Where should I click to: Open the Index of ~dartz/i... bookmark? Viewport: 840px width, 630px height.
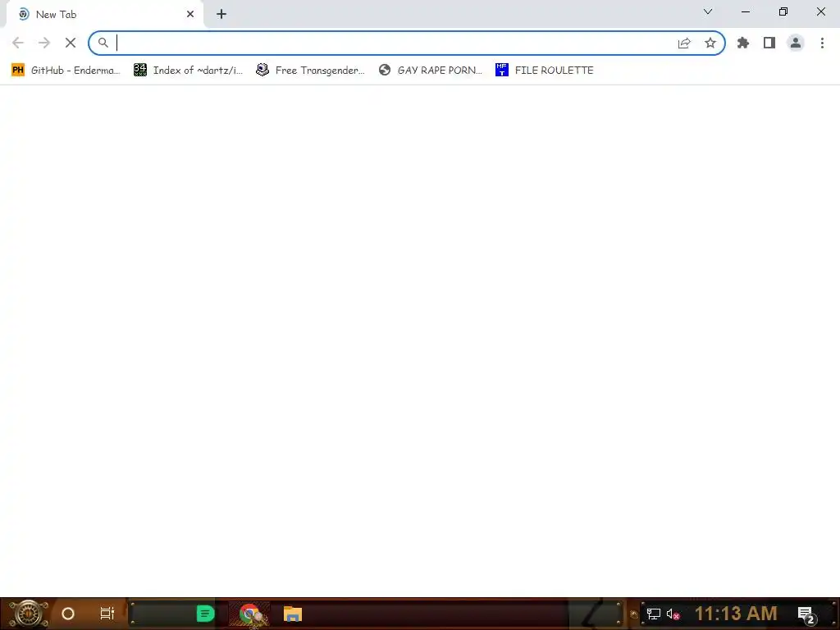point(188,71)
